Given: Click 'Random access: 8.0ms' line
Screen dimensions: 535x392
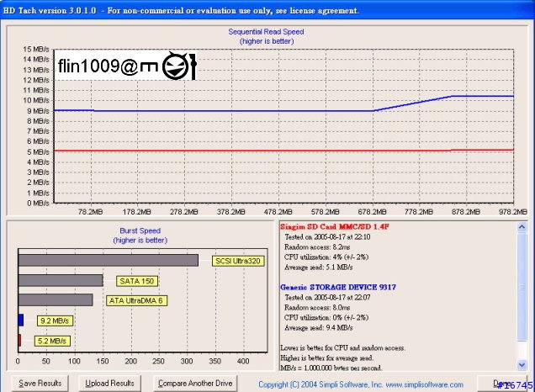Looking at the screenshot, I should [317, 307].
